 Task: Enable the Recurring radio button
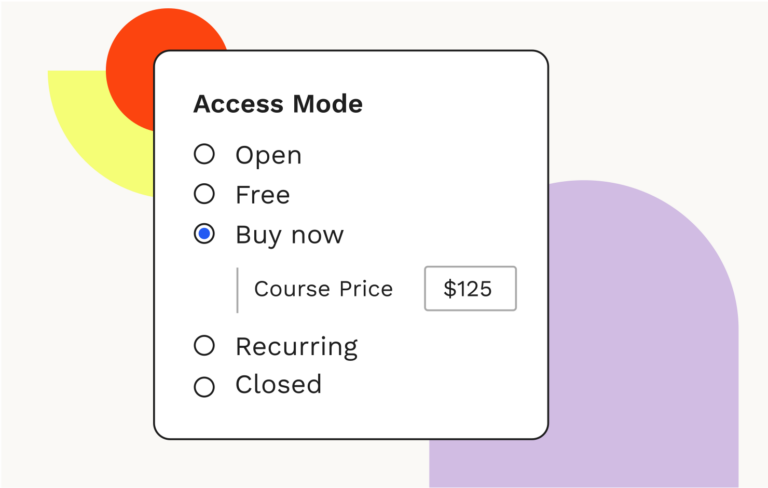204,346
